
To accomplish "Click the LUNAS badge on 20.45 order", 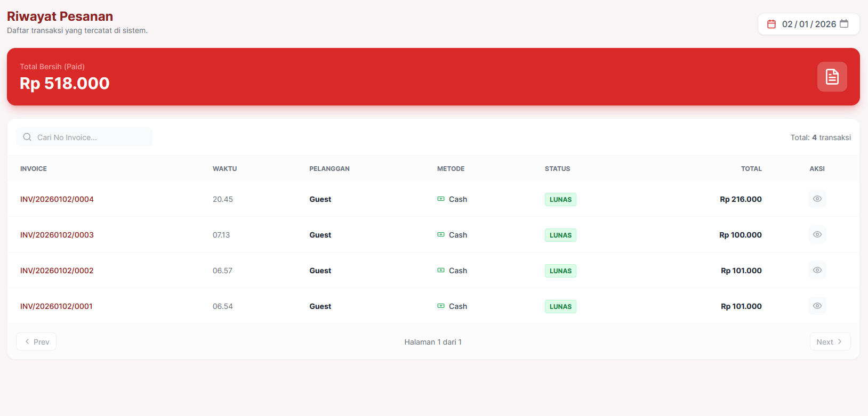I will [x=560, y=200].
